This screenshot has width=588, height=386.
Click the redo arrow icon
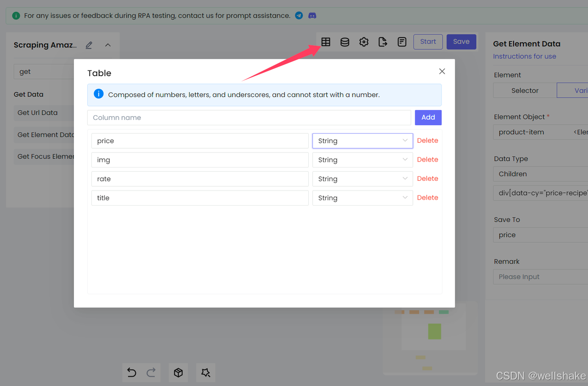[x=151, y=373]
